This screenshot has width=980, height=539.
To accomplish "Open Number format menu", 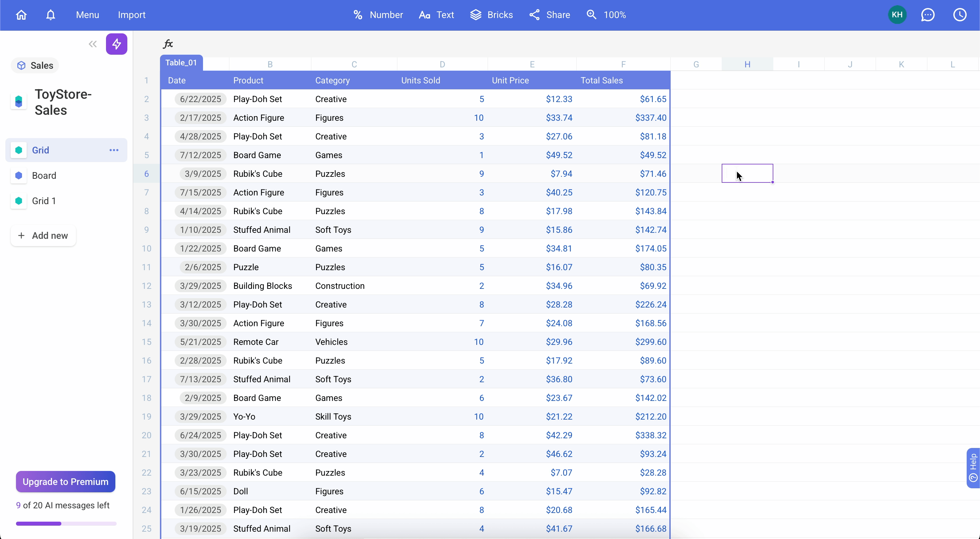I will coord(378,15).
